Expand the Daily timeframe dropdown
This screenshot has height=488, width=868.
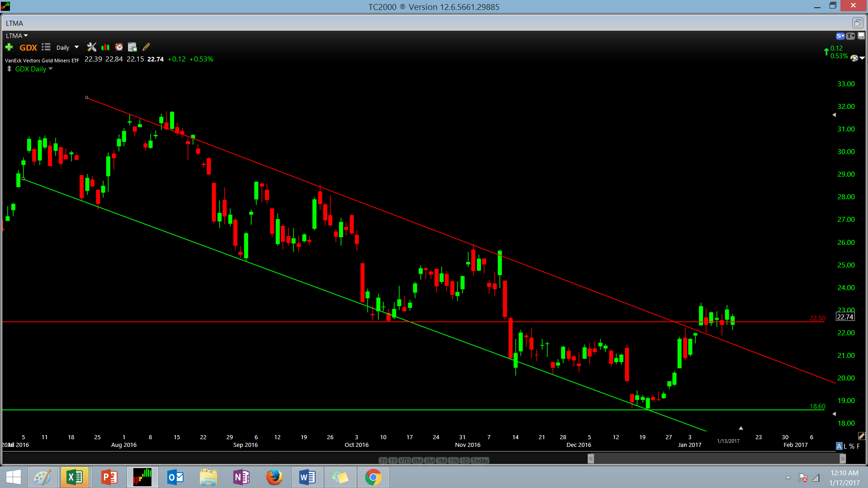click(x=76, y=47)
